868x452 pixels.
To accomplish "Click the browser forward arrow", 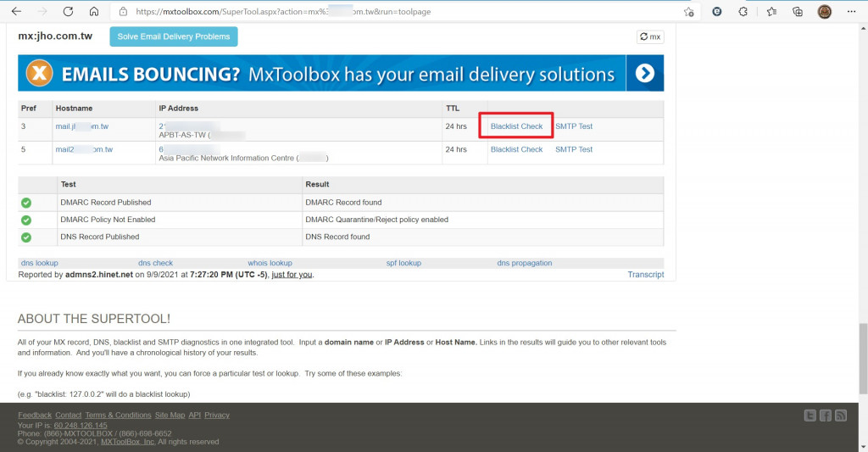I will (42, 11).
